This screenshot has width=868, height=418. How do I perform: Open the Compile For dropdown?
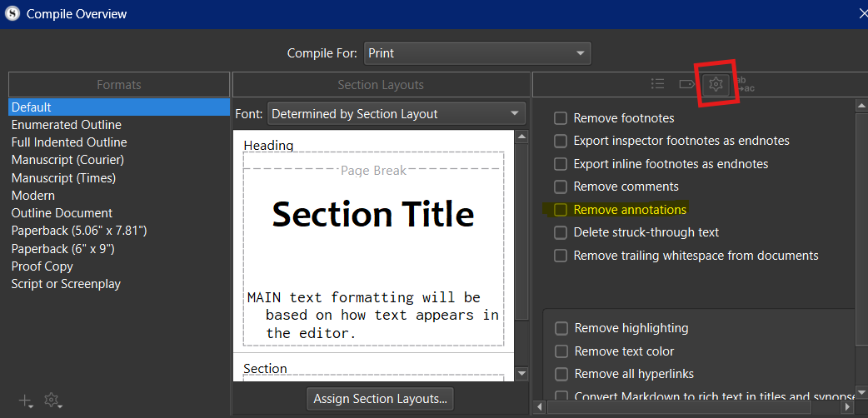tap(476, 53)
